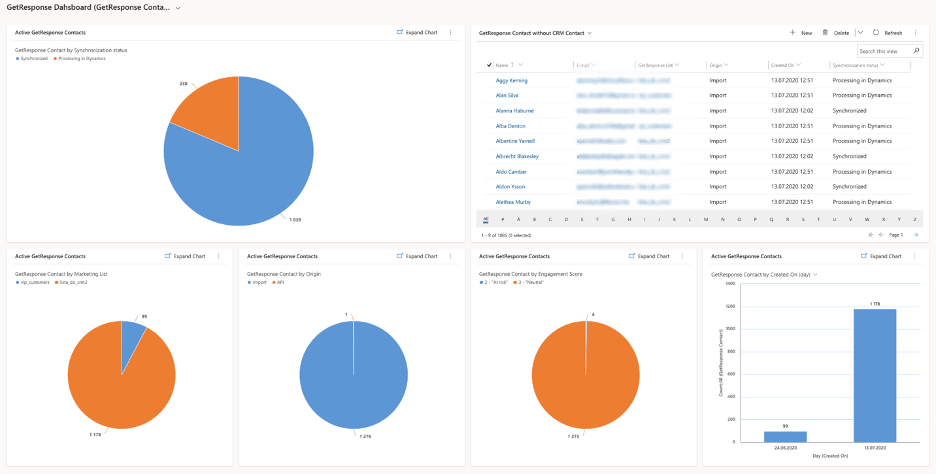Toggle the select-all rows checkmark
936x474 pixels.
click(489, 65)
